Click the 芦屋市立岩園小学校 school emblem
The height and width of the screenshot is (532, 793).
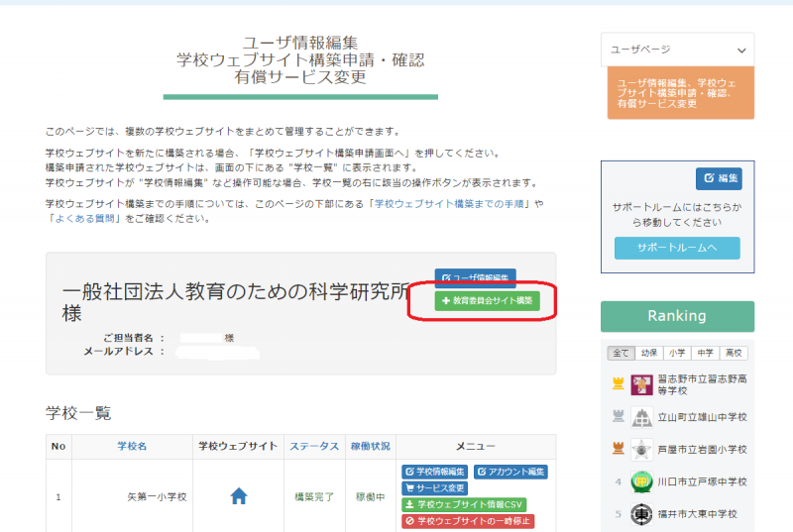[x=641, y=449]
